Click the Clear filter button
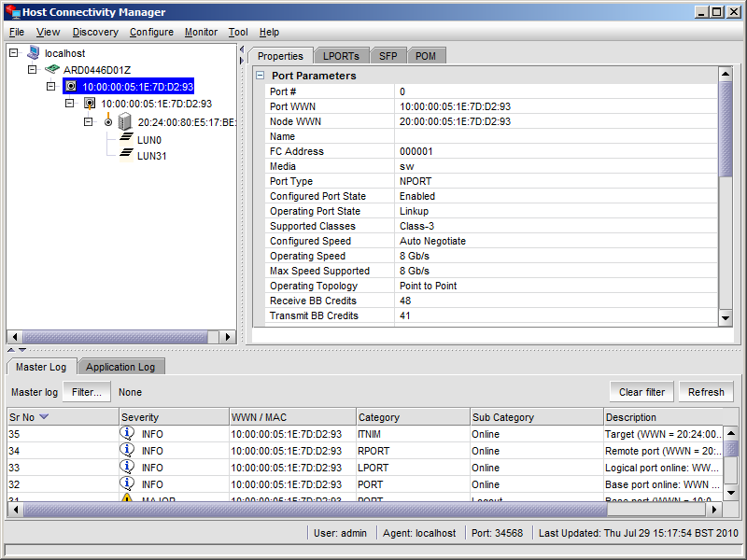The height and width of the screenshot is (560, 747). pyautogui.click(x=641, y=392)
